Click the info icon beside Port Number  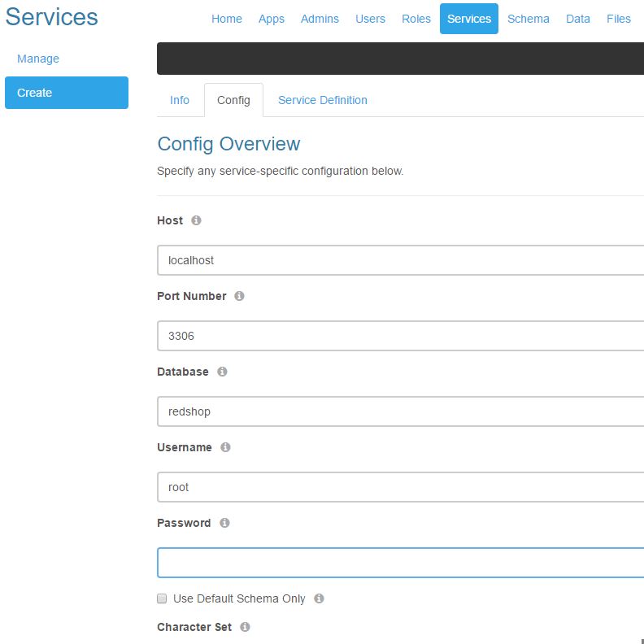(239, 296)
